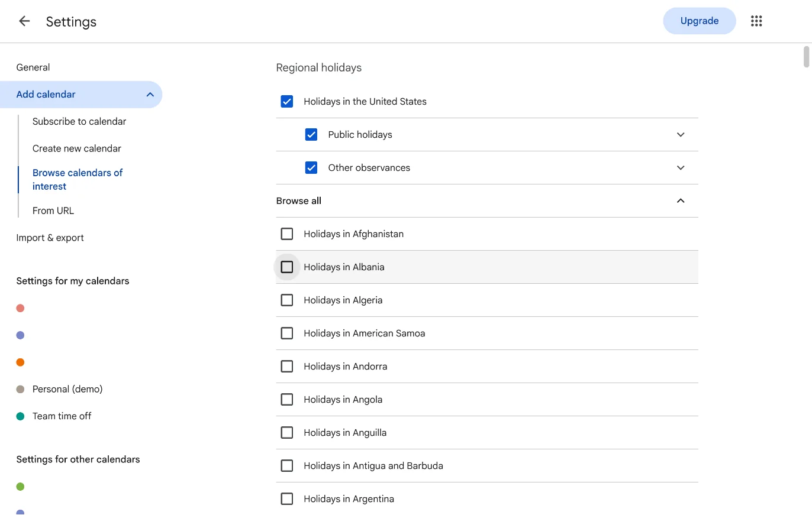Collapse the Browse all section
812x515 pixels.
681,201
